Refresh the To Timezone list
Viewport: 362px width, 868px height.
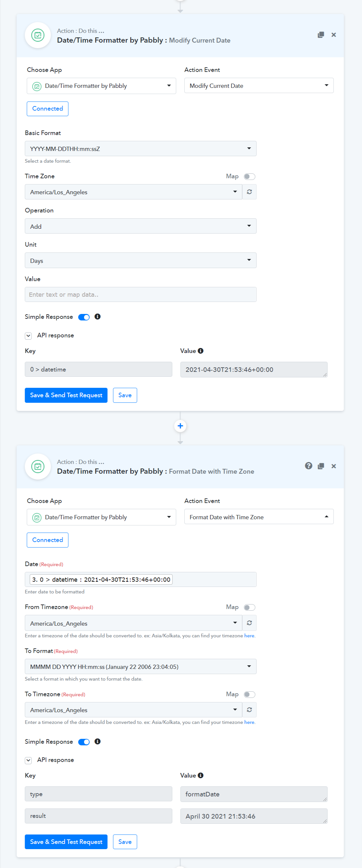tap(249, 710)
